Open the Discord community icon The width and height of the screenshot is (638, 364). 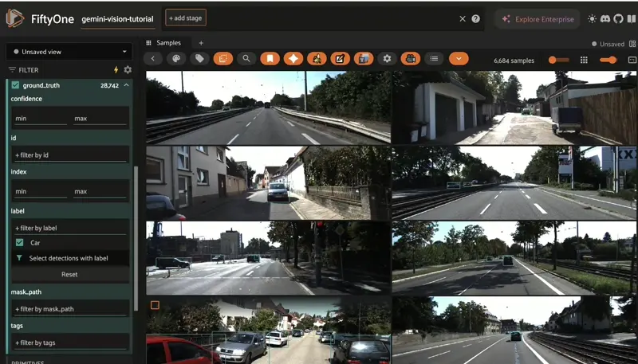(606, 19)
